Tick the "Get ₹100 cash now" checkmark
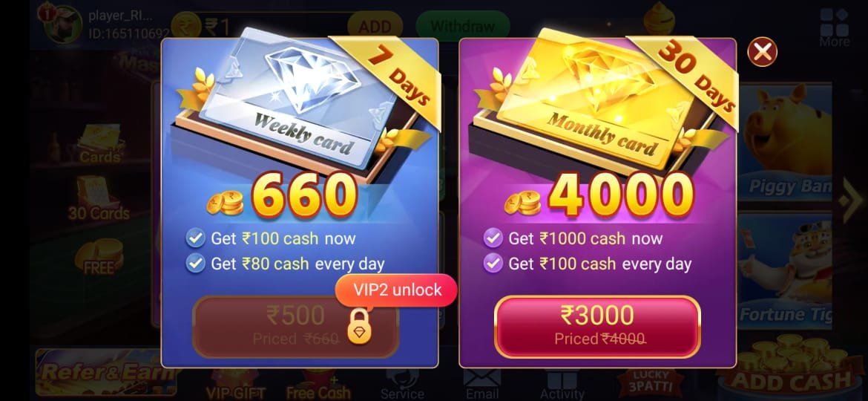Image resolution: width=868 pixels, height=401 pixels. click(195, 238)
